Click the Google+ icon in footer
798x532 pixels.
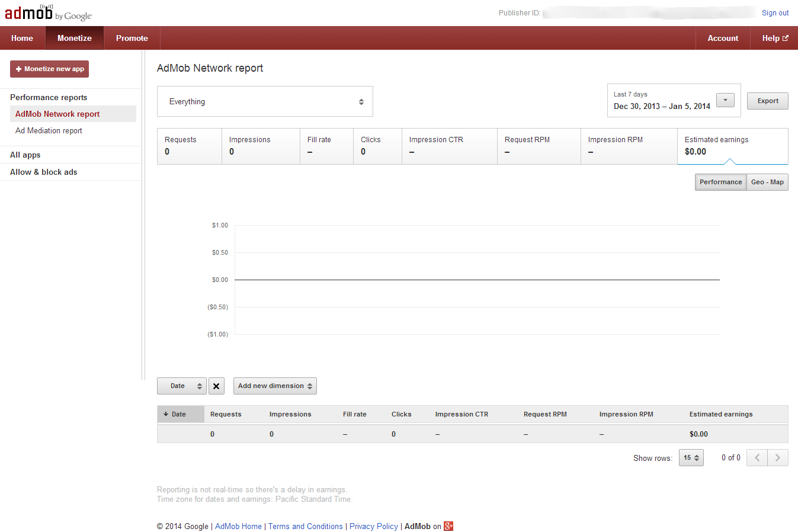point(448,526)
